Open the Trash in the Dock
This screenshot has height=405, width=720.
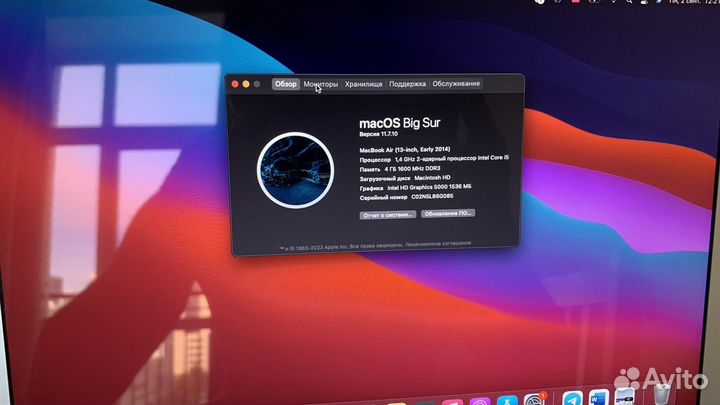pos(662,395)
